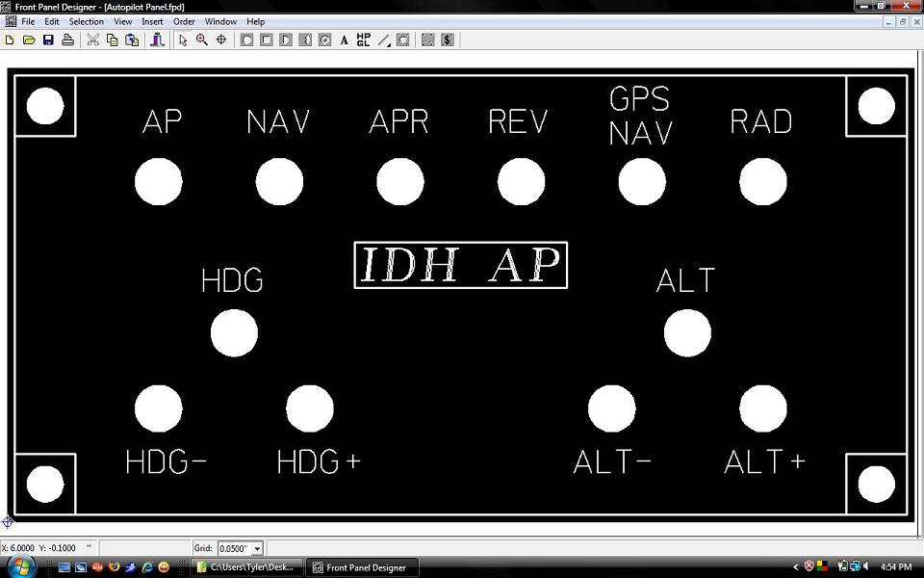This screenshot has width=924, height=578.
Task: Select the IDH AP engraved title text
Action: 460,265
